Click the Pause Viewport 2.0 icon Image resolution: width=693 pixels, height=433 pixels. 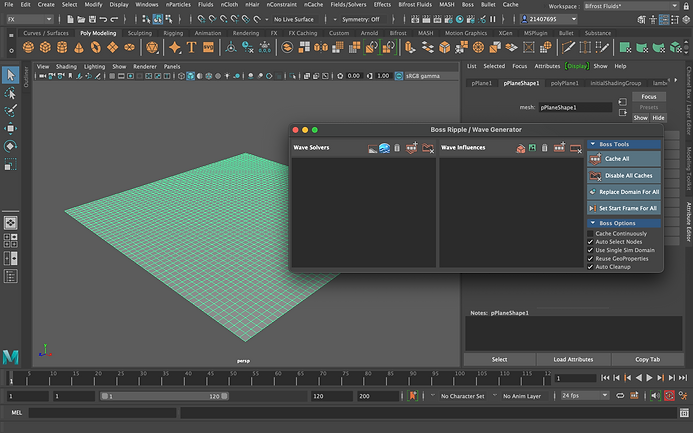click(x=492, y=19)
